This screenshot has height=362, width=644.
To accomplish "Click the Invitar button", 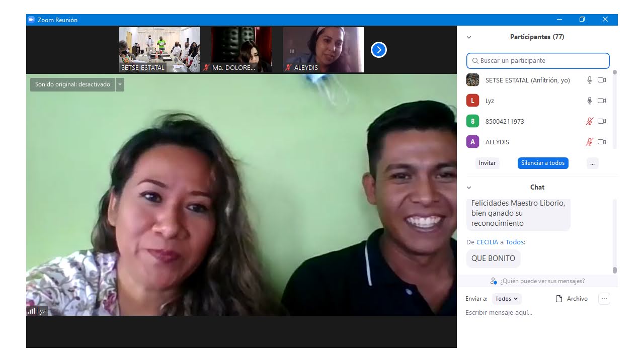I will pos(487,163).
